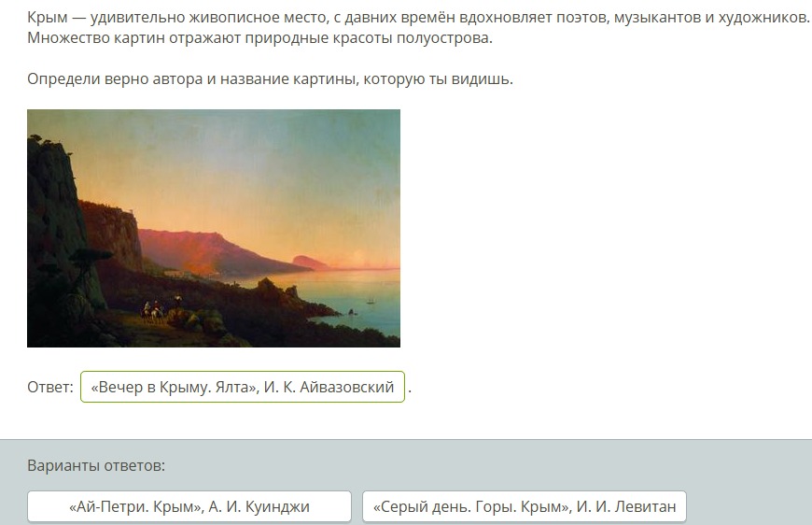
Task: Click the line «Множество картин отражают природные красоты полуострова.»
Action: point(259,38)
